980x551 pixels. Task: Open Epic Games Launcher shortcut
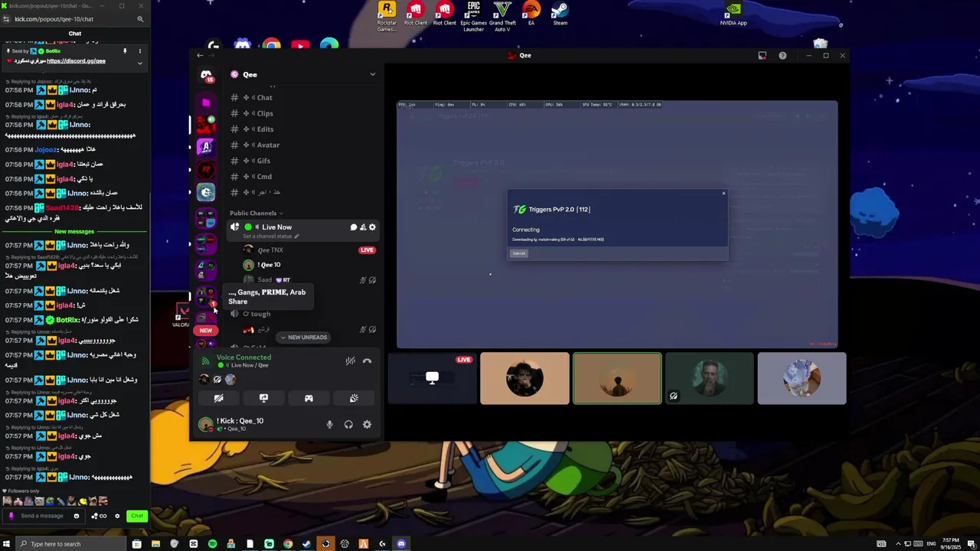474,16
